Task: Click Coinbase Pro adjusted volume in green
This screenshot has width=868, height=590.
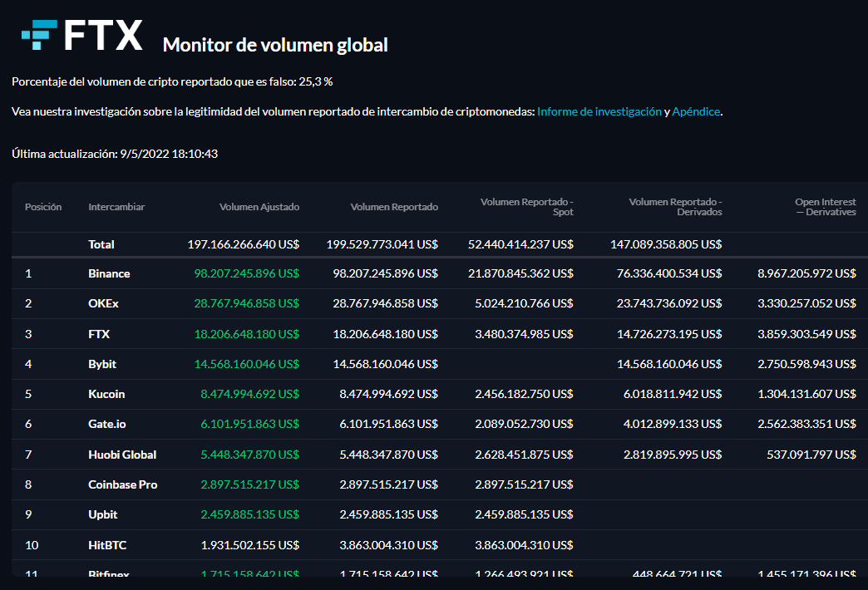Action: pyautogui.click(x=249, y=484)
